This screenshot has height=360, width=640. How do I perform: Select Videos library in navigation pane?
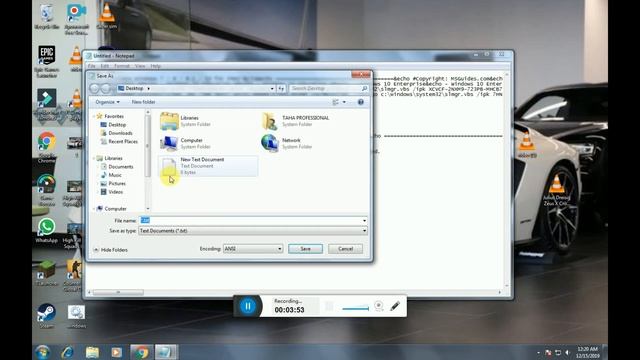tap(116, 192)
